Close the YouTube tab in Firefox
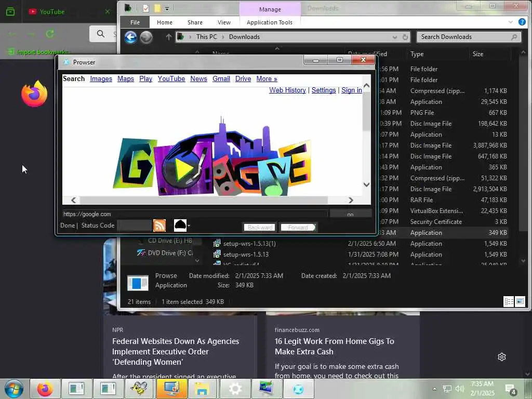Viewport: 532px width, 399px height. (108, 11)
